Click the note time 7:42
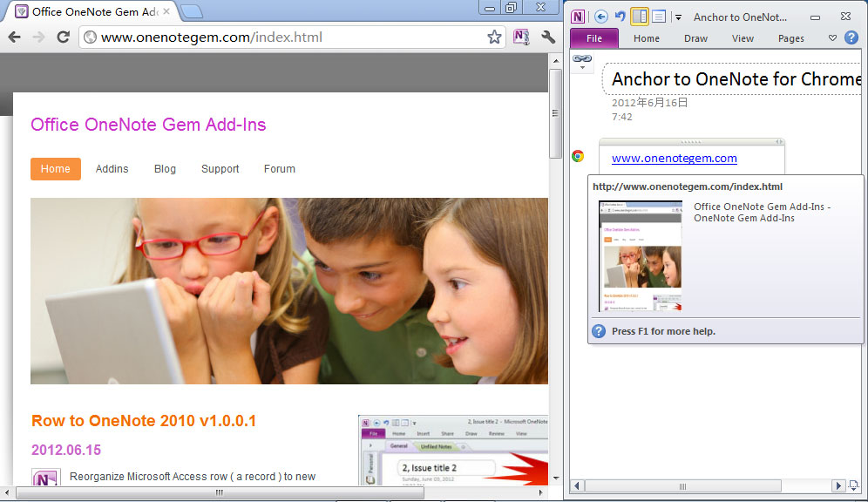Image resolution: width=868 pixels, height=502 pixels. pos(621,117)
